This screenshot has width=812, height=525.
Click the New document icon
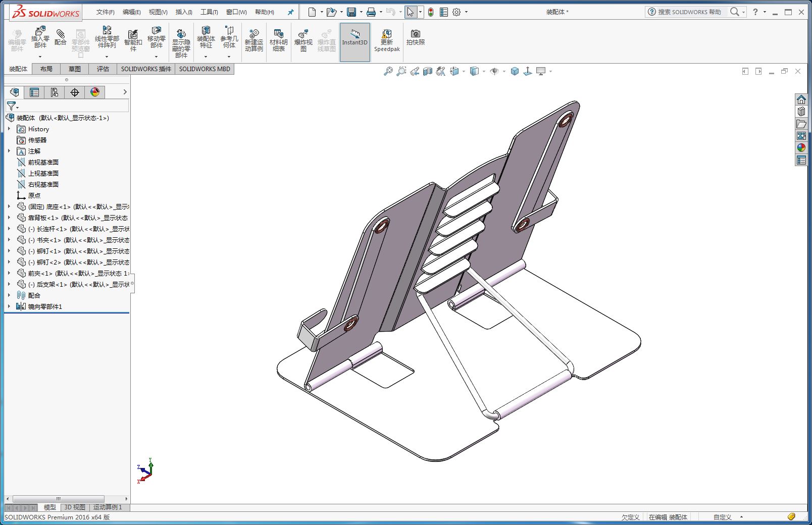pos(312,12)
